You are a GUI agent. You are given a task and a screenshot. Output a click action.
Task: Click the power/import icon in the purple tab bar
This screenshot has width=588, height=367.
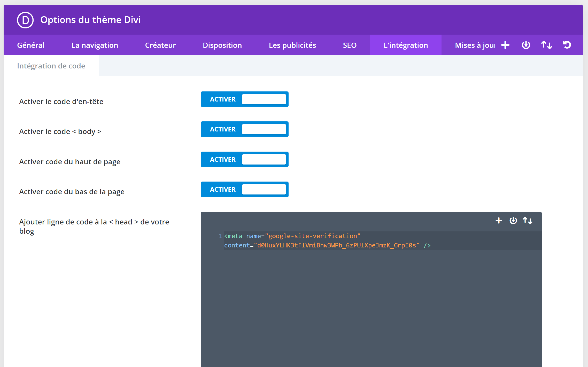[526, 45]
